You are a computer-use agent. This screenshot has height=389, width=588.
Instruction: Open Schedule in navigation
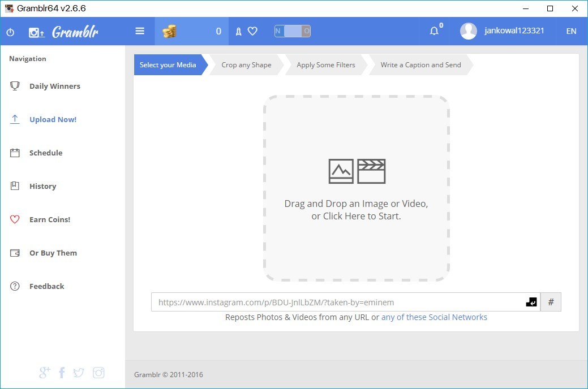(x=46, y=153)
